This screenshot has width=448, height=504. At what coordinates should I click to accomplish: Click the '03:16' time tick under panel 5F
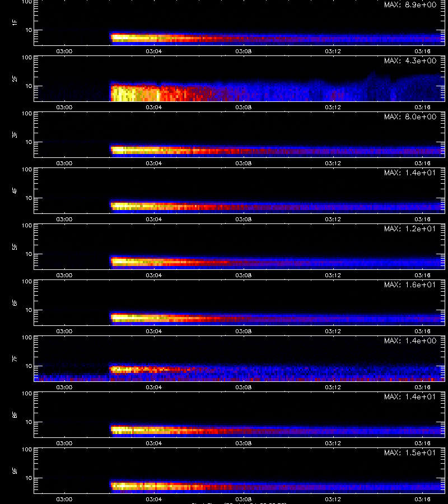[422, 275]
